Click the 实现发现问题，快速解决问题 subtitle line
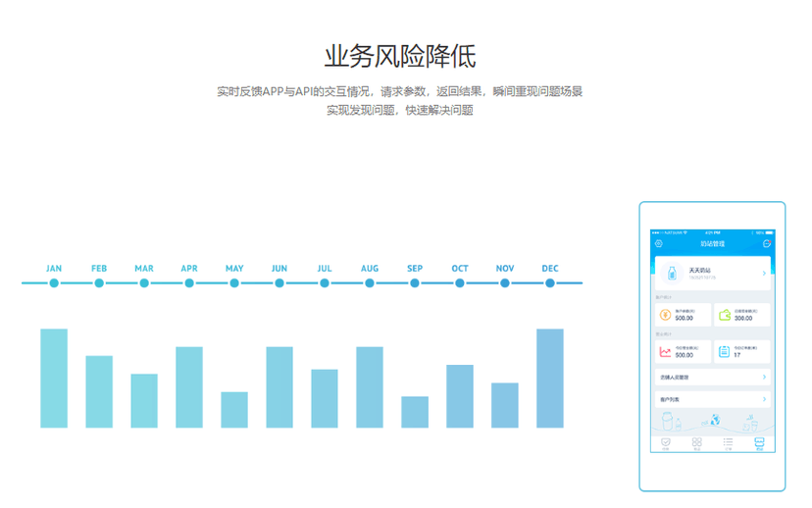 (x=400, y=110)
